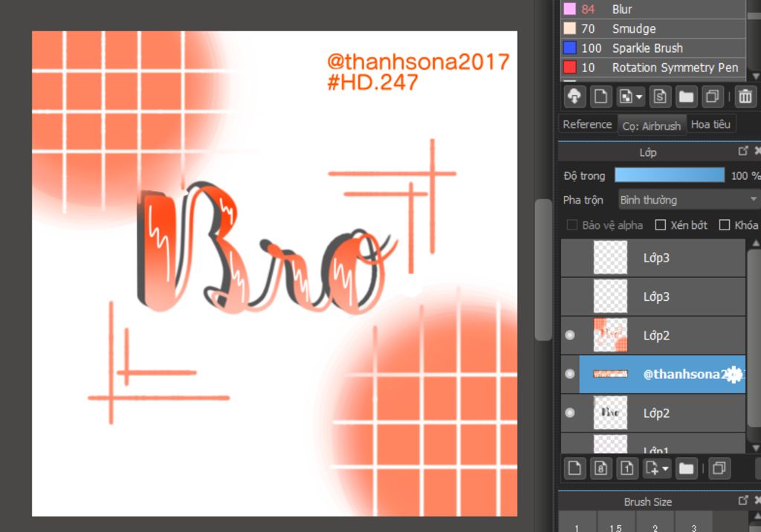
Task: Add a script brush with S icon
Action: pos(660,97)
